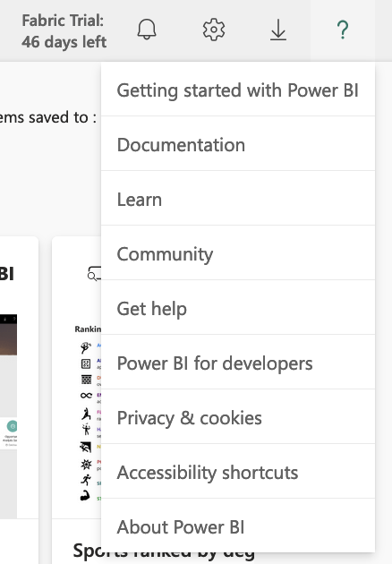Open the Community menu entry
The width and height of the screenshot is (392, 564).
pyautogui.click(x=238, y=254)
